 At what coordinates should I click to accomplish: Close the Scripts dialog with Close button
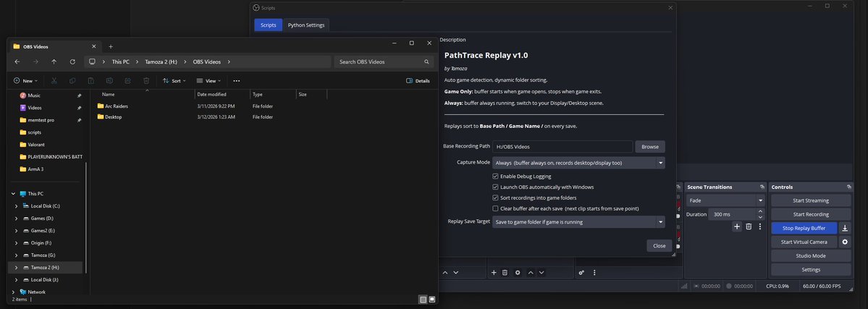tap(660, 246)
